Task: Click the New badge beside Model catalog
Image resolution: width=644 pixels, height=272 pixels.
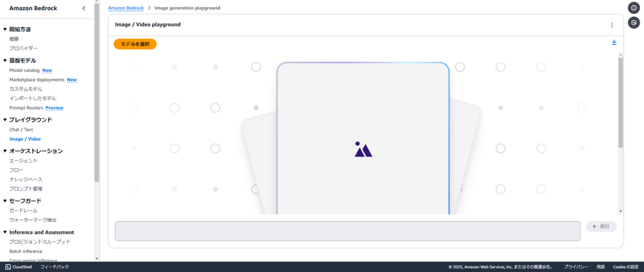Action: (47, 70)
